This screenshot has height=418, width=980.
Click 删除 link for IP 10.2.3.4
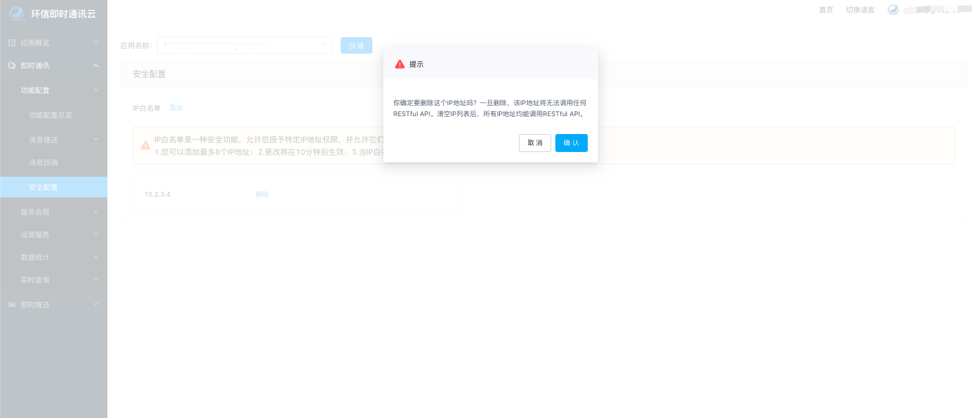262,195
